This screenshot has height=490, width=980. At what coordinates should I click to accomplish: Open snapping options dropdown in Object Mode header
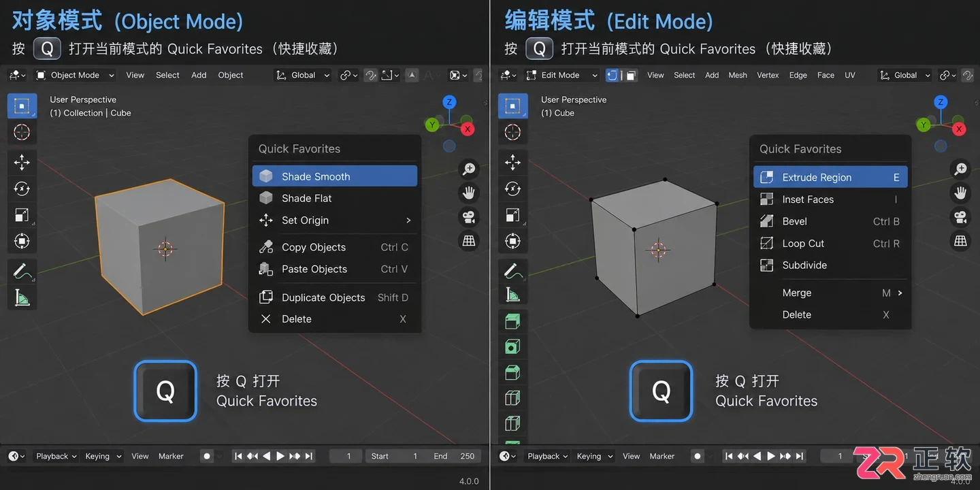coord(390,75)
